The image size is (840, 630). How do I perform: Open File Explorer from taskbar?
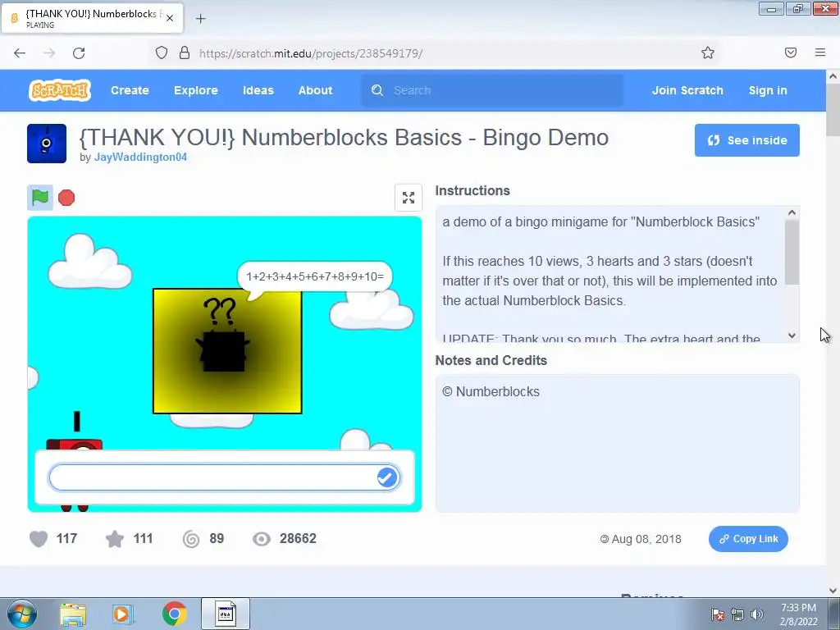pos(73,614)
